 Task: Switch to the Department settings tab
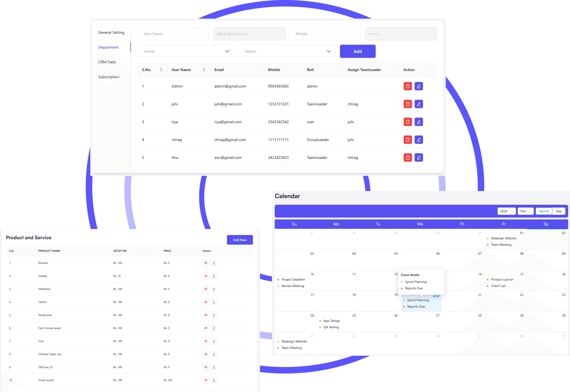click(109, 47)
